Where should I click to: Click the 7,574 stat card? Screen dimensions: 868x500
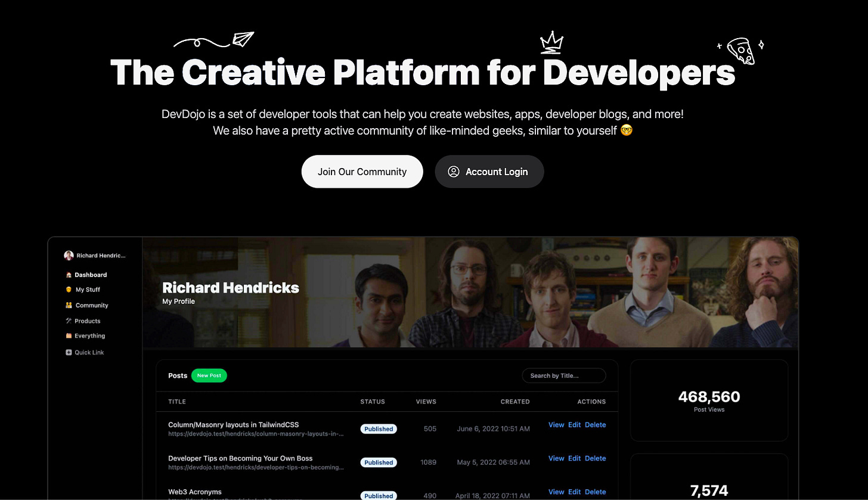click(709, 477)
